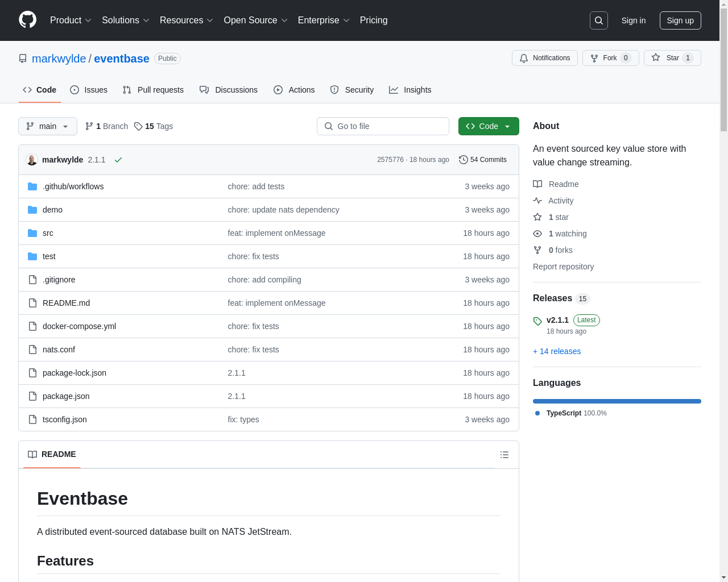Open the 'chore: update nats dependency' commit message
The width and height of the screenshot is (728, 582).
pos(283,210)
